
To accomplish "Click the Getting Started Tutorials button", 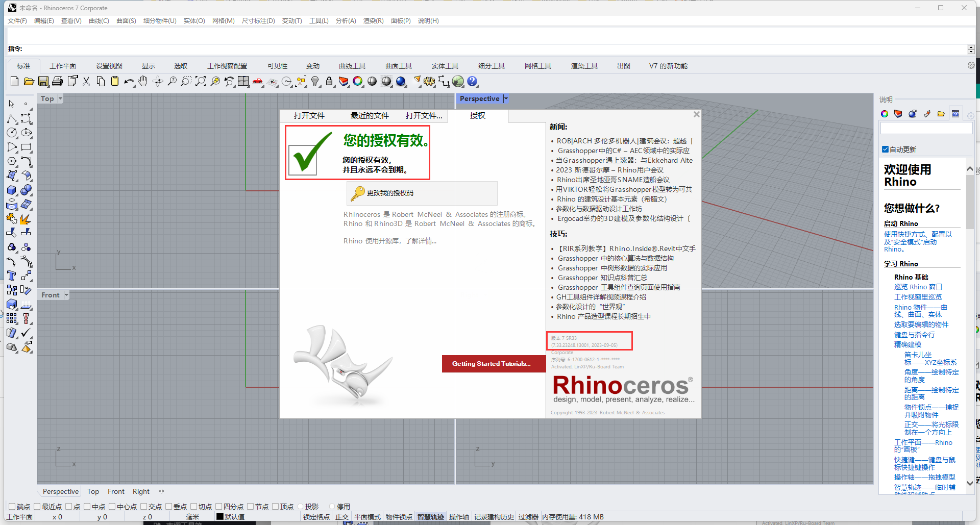I will tap(494, 364).
